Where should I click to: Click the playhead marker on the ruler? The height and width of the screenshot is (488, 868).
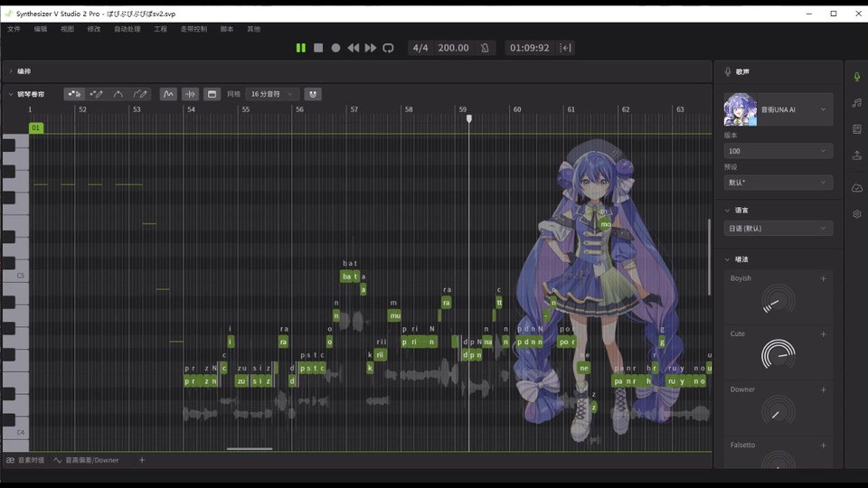(469, 118)
